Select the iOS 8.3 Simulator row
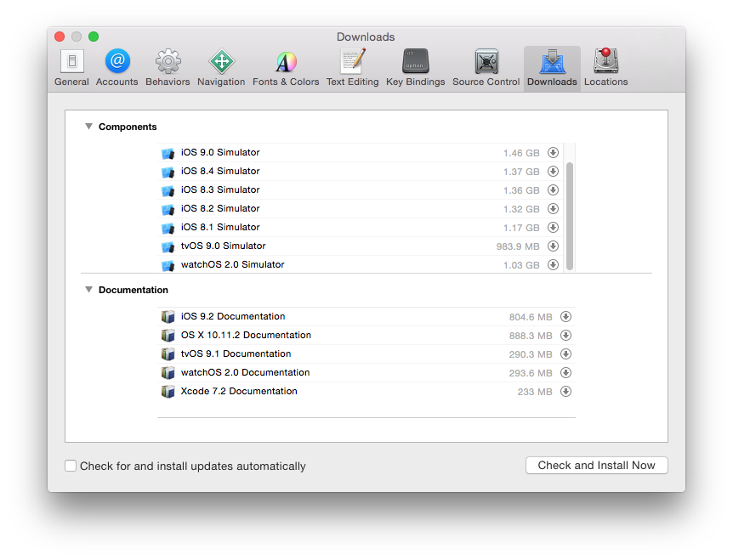 360,190
